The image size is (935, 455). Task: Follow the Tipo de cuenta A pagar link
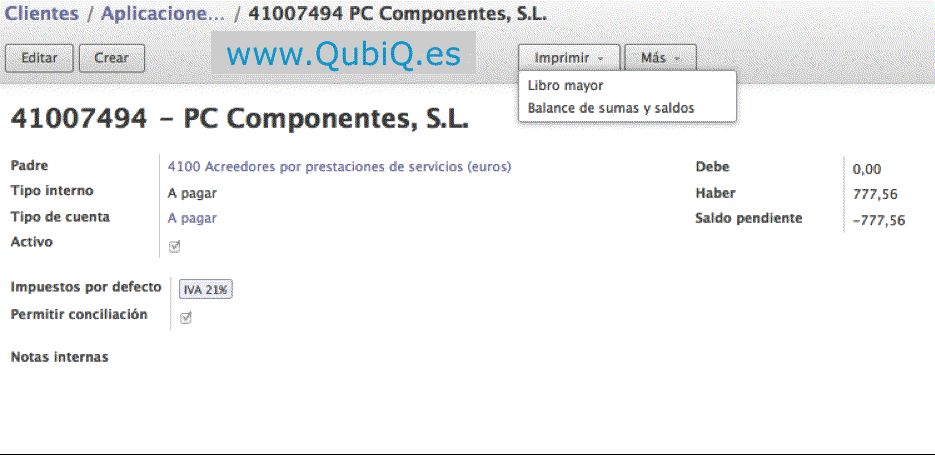click(192, 218)
